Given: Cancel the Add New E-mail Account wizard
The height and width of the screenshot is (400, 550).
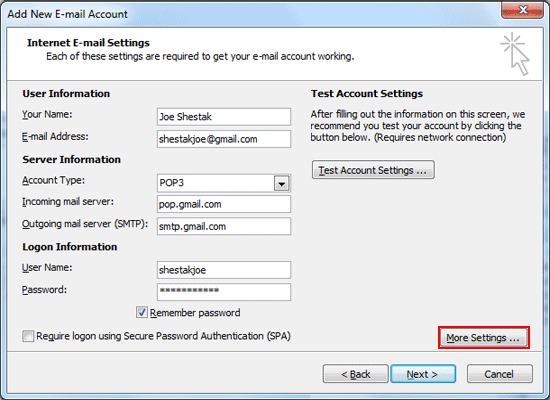Looking at the screenshot, I should 499,374.
